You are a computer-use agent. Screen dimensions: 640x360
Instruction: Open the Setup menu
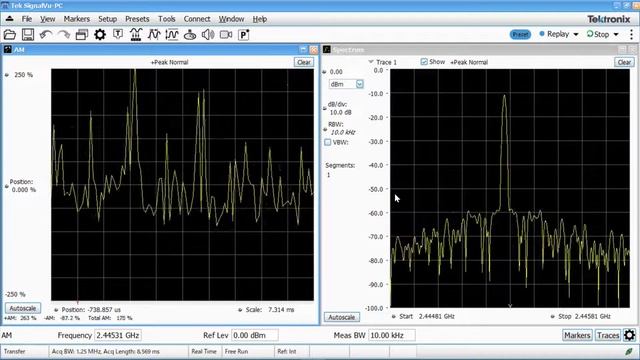(x=107, y=19)
